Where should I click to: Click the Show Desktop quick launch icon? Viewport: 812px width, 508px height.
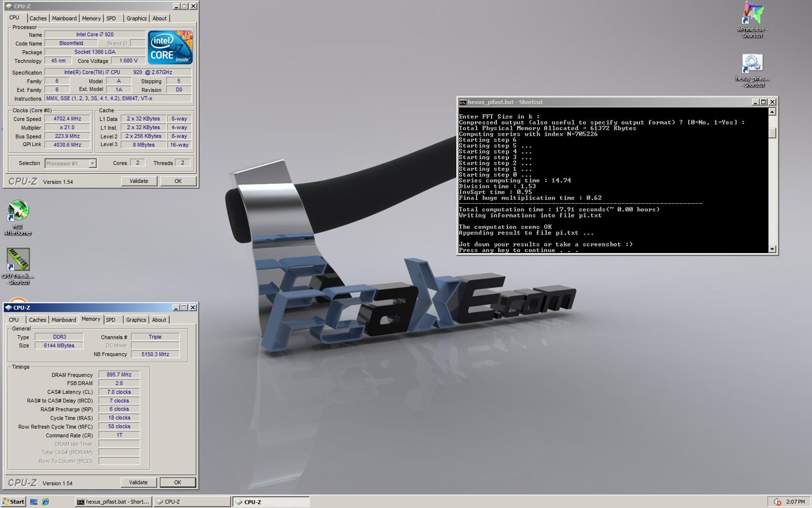(34, 501)
